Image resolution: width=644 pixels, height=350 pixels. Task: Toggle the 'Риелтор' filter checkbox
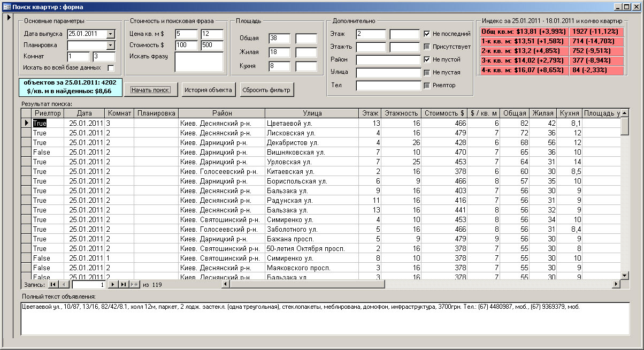click(x=427, y=85)
